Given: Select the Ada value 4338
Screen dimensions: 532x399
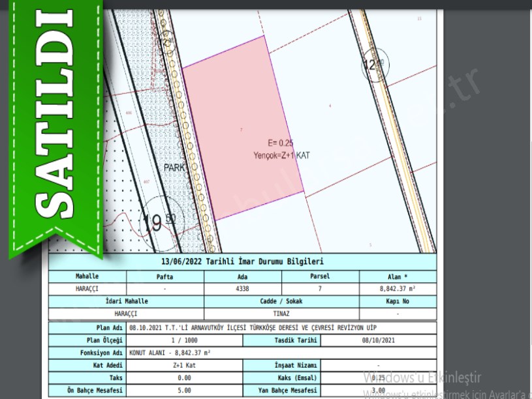Looking at the screenshot, I should 243,288.
